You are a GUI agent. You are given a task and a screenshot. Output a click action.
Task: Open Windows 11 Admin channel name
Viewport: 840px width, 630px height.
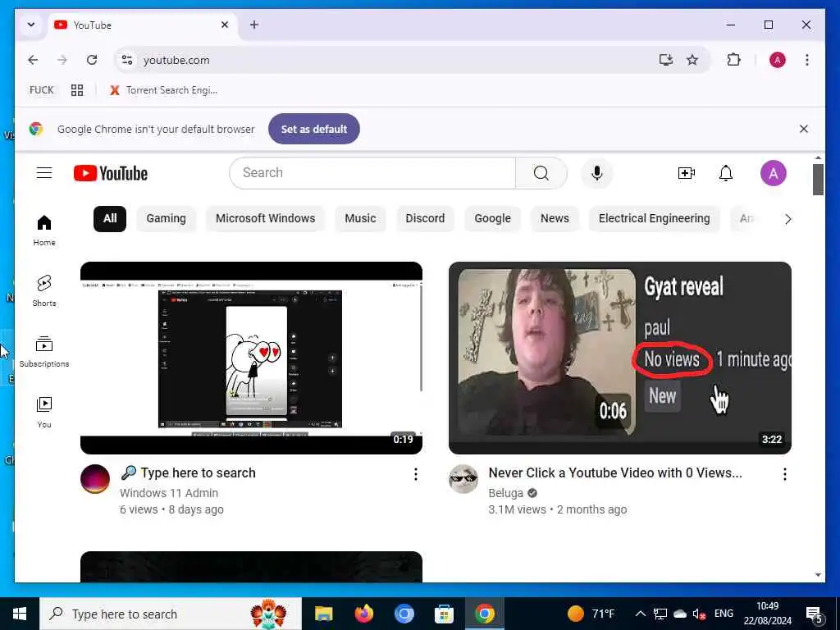(x=169, y=493)
